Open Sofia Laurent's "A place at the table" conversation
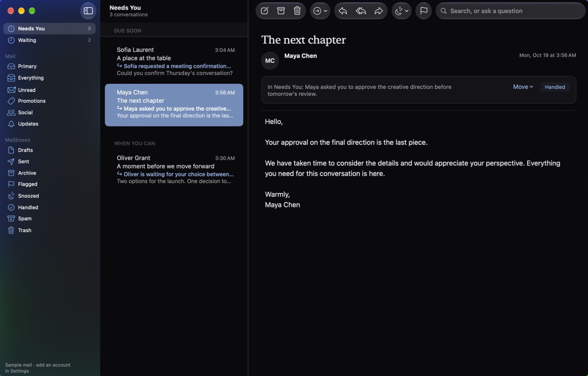The image size is (588, 376). (174, 61)
